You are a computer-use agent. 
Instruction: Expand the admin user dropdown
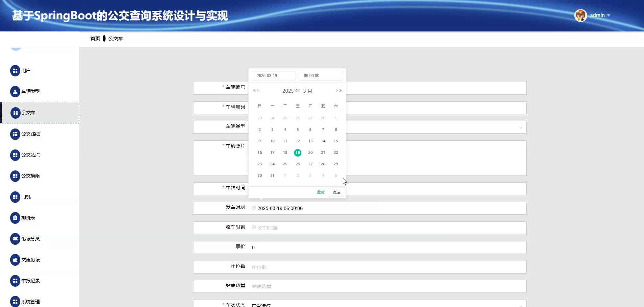pos(608,16)
